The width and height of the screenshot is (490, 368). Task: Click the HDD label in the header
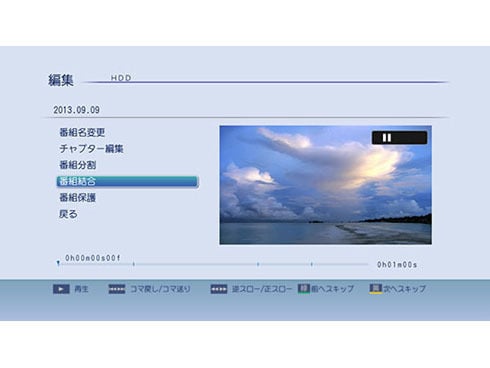point(121,78)
